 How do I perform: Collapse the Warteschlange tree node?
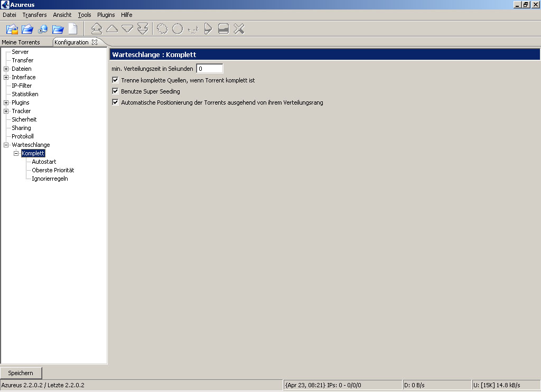(x=6, y=145)
